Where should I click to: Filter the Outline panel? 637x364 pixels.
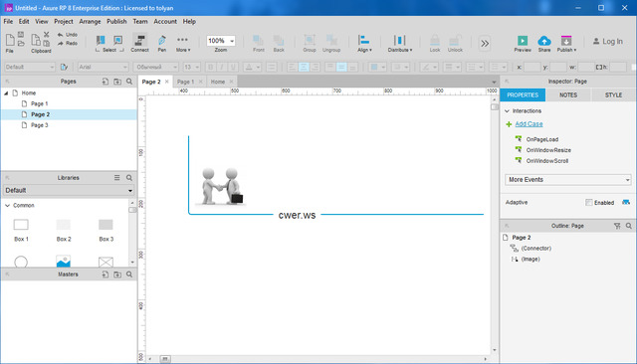pyautogui.click(x=617, y=226)
